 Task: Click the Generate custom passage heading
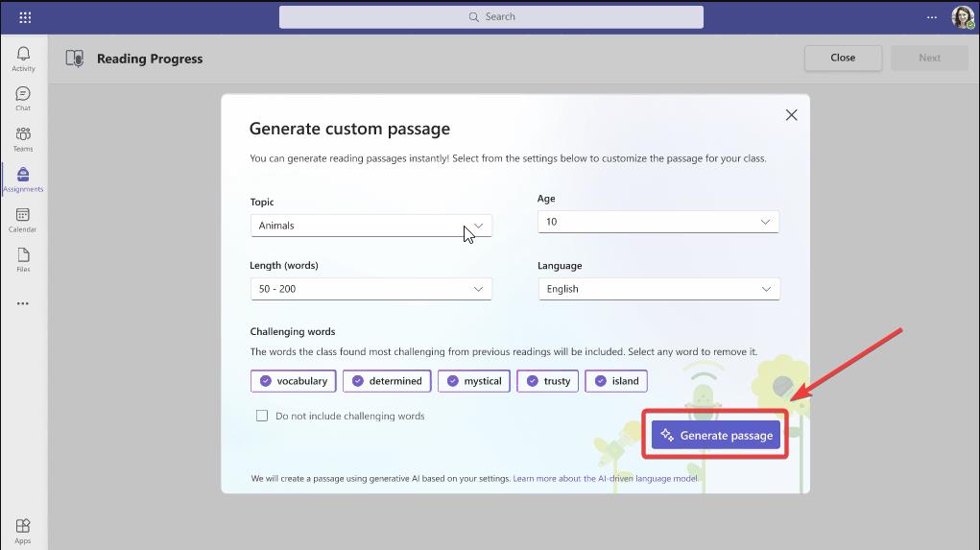(x=349, y=129)
